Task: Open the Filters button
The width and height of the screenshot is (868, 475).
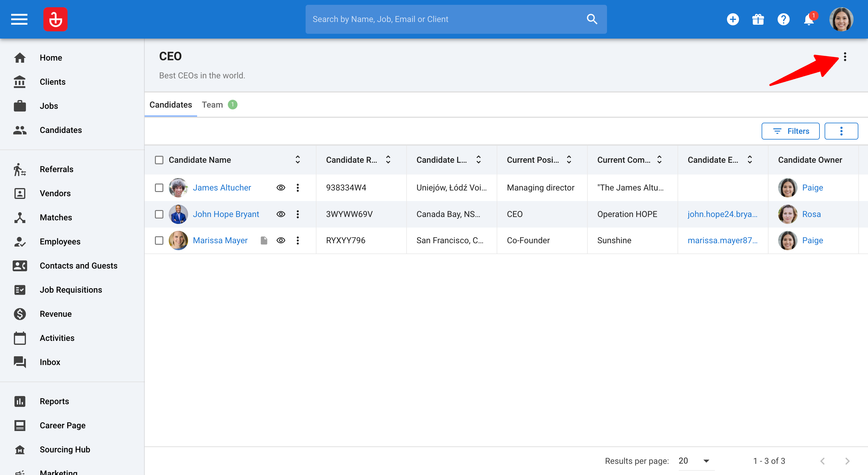Action: point(790,131)
